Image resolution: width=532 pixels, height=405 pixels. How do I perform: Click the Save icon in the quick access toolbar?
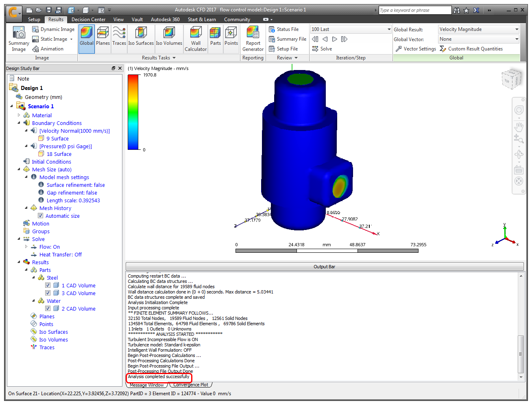[x=49, y=10]
